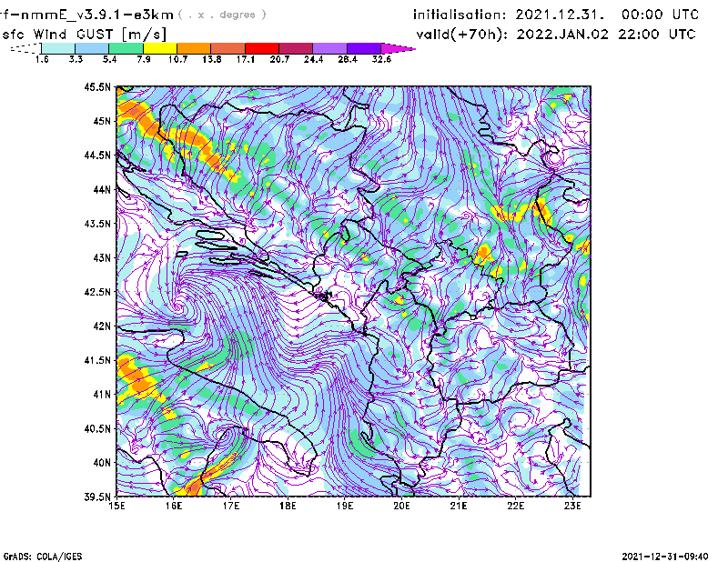Click the '32.6' colorbar value
728x562 pixels.
[381, 59]
